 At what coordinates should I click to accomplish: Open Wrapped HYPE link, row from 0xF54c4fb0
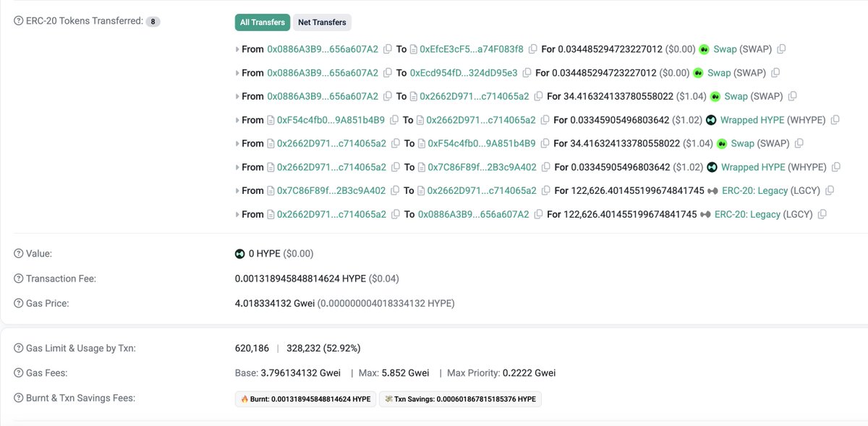(x=752, y=120)
